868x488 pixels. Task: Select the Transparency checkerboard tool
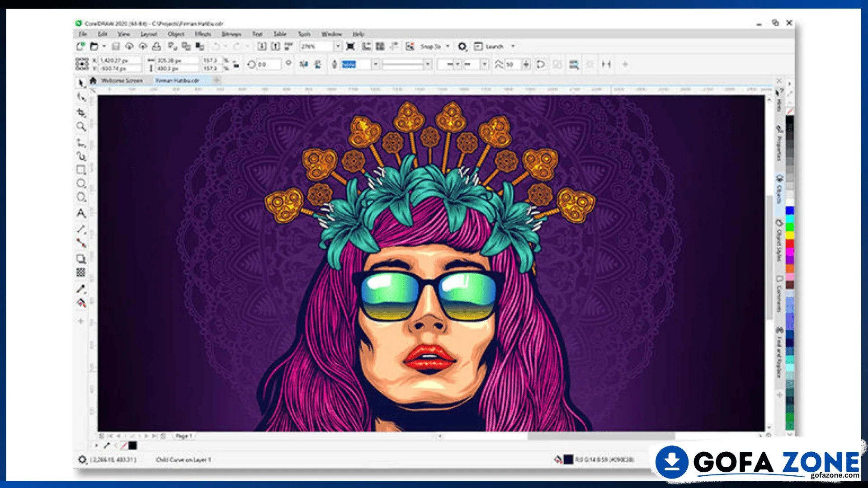click(x=81, y=272)
